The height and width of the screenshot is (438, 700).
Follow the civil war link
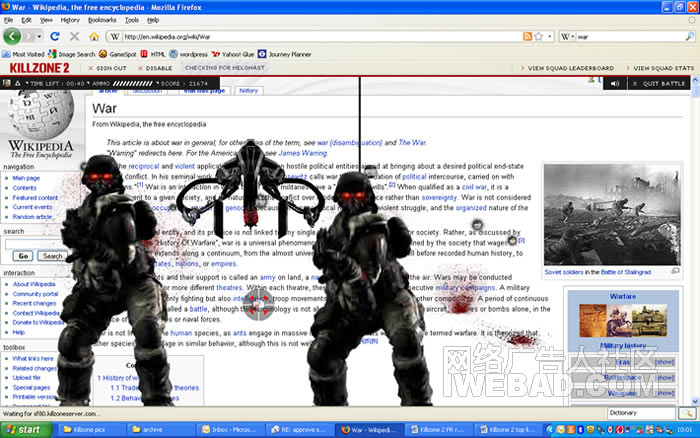point(474,187)
